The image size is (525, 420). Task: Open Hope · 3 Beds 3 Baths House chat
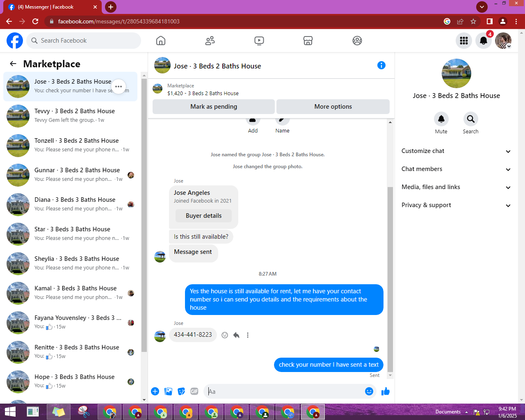71,382
